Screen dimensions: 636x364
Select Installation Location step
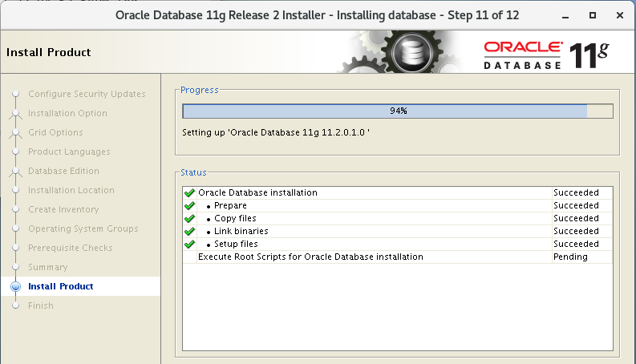pyautogui.click(x=71, y=190)
